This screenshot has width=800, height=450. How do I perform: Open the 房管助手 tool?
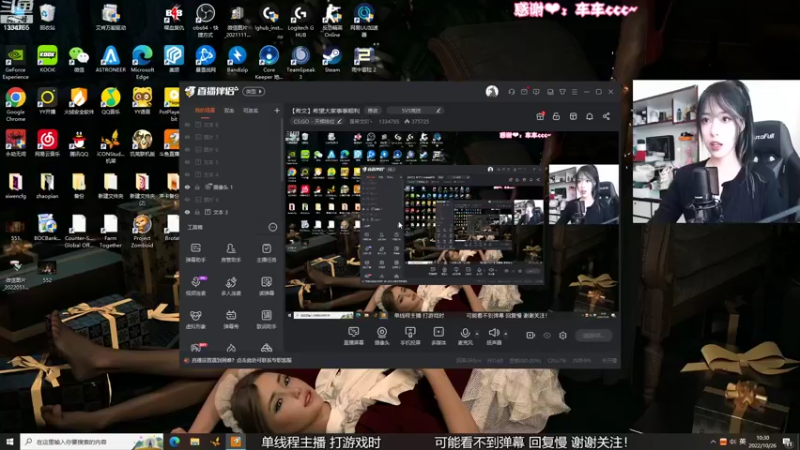[x=231, y=253]
